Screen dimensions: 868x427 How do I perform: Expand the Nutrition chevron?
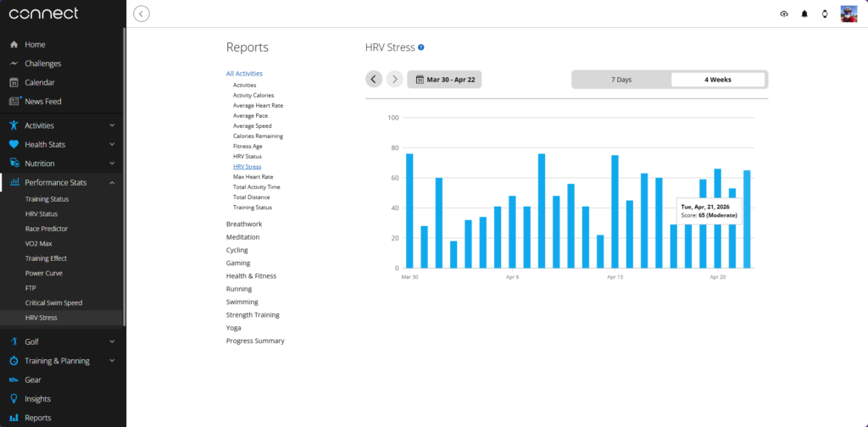113,164
